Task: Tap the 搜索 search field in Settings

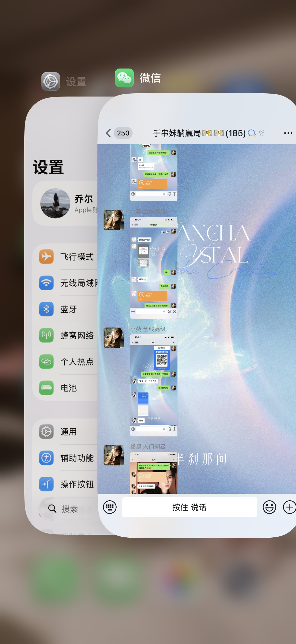Action: 68,508
